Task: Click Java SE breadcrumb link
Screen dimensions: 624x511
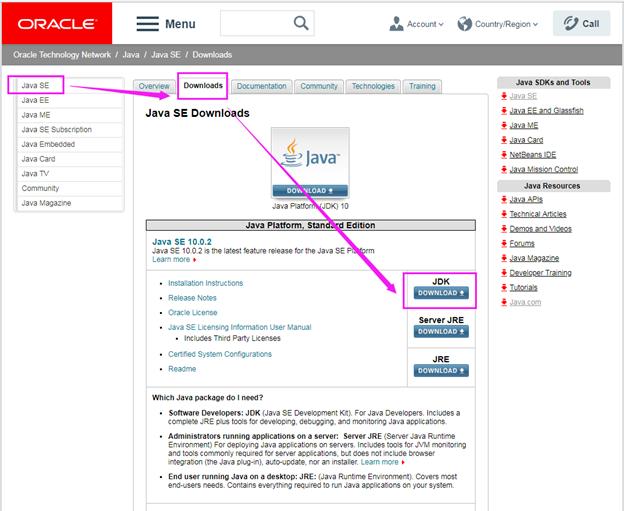Action: click(166, 55)
